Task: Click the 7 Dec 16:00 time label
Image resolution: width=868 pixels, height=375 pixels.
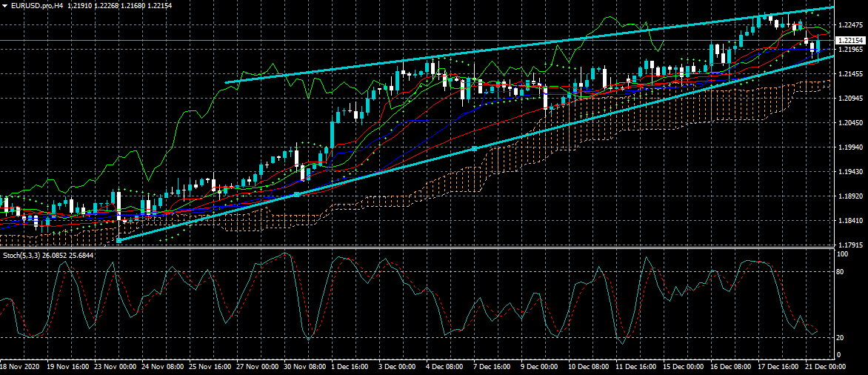Action: click(493, 367)
